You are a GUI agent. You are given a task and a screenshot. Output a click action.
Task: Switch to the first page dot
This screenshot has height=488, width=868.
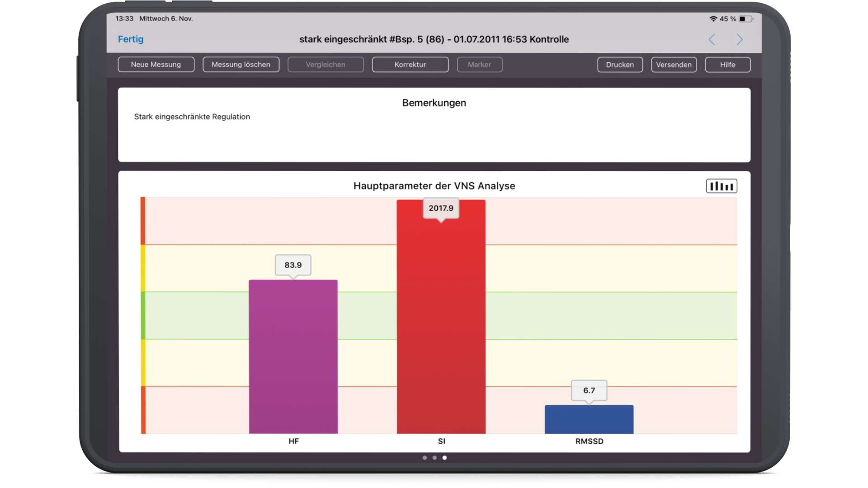(425, 458)
